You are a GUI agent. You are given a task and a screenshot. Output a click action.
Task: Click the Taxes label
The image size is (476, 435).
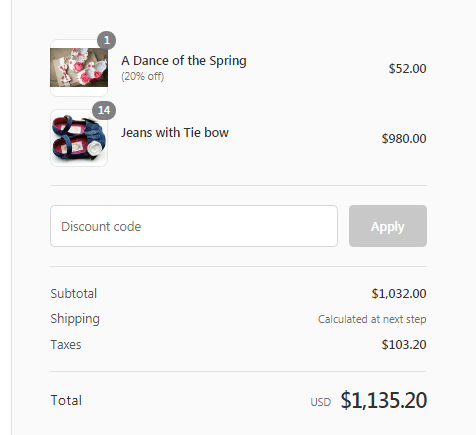coord(66,345)
